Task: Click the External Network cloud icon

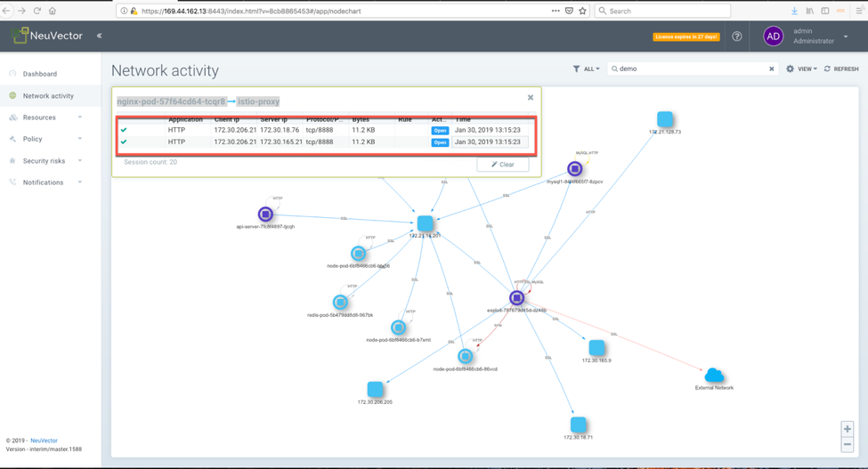Action: (714, 376)
